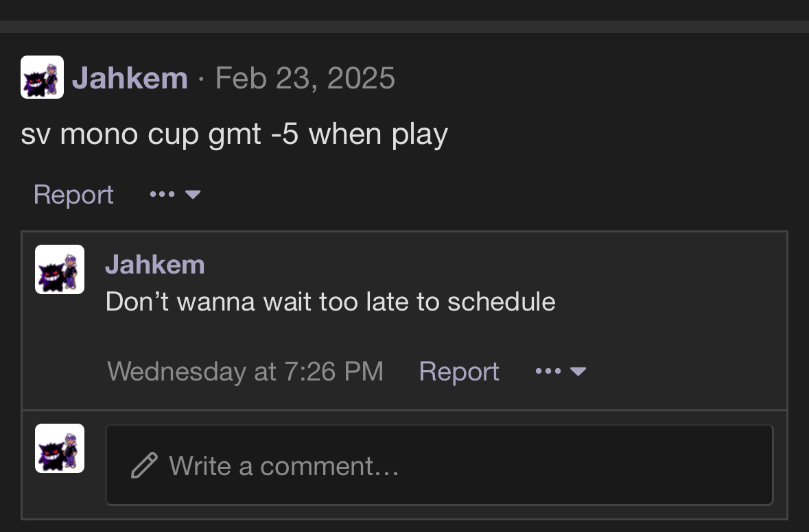Screen dimensions: 809x532
Task: Click the three dots below the status post
Action: tap(161, 195)
